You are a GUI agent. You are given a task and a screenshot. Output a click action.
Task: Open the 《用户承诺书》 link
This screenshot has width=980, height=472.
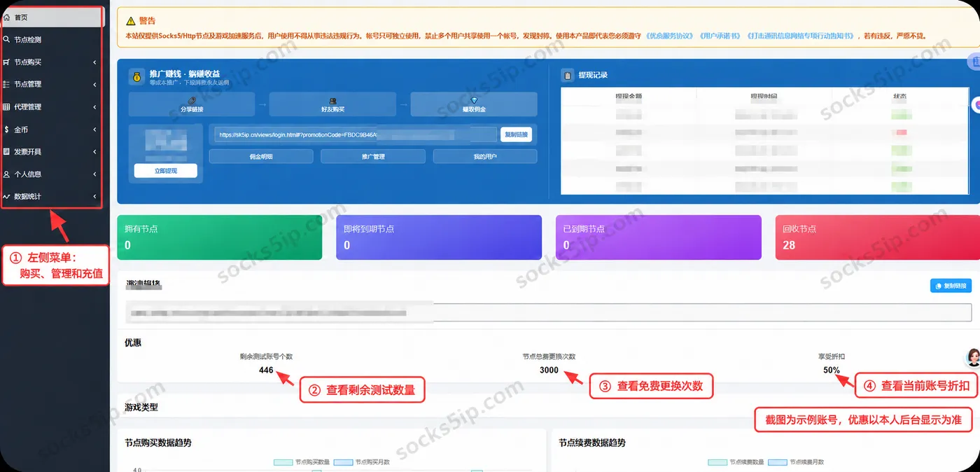(x=720, y=35)
